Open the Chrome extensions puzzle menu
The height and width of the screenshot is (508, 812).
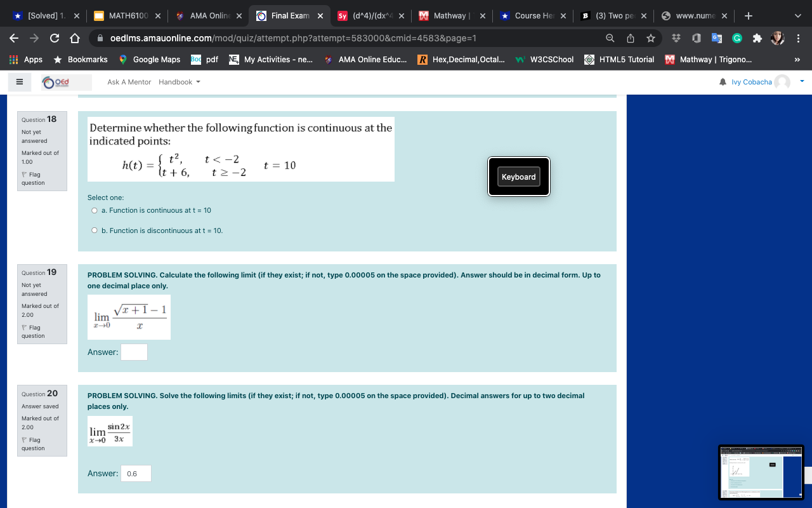pyautogui.click(x=756, y=39)
